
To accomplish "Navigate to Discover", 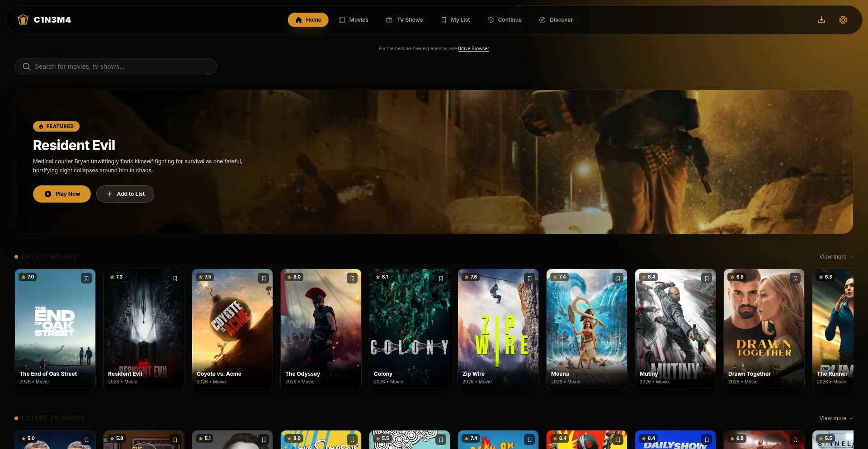I will (556, 20).
